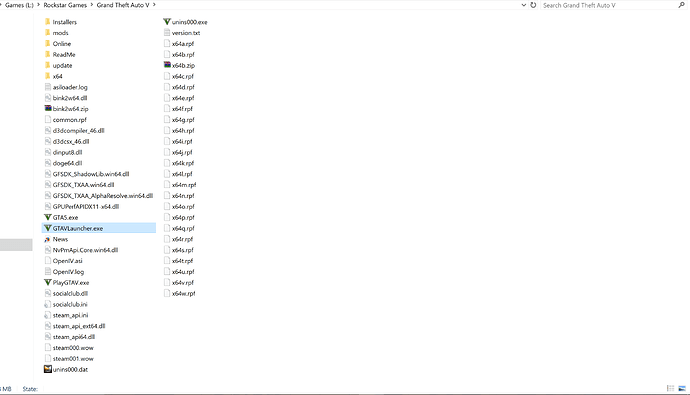Image resolution: width=690 pixels, height=395 pixels.
Task: Expand the chevron after Grand Theft Auto V
Action: (154, 5)
